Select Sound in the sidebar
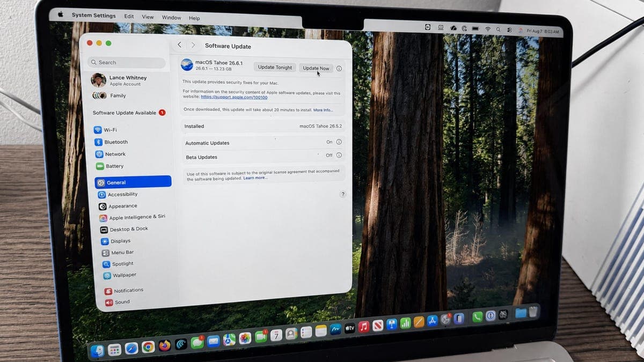 (x=118, y=302)
